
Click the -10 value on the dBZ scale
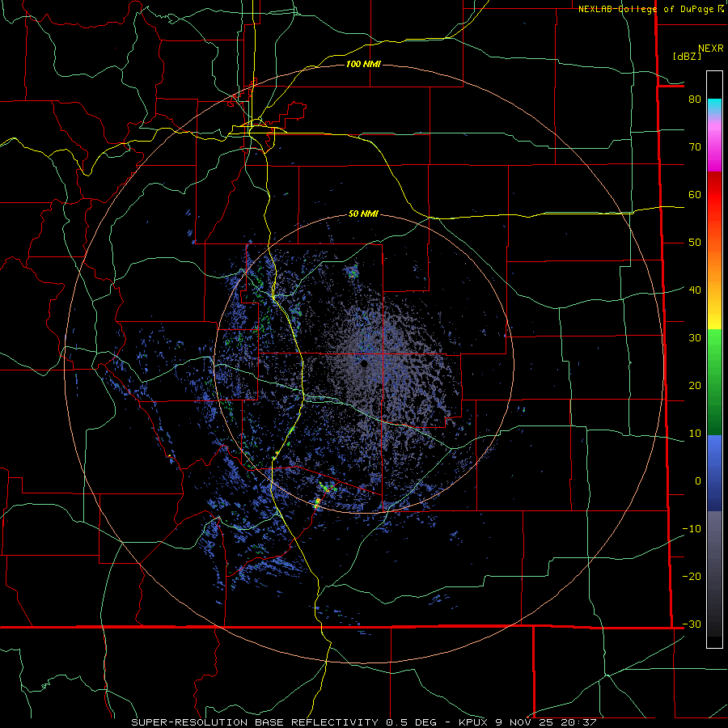tap(692, 529)
